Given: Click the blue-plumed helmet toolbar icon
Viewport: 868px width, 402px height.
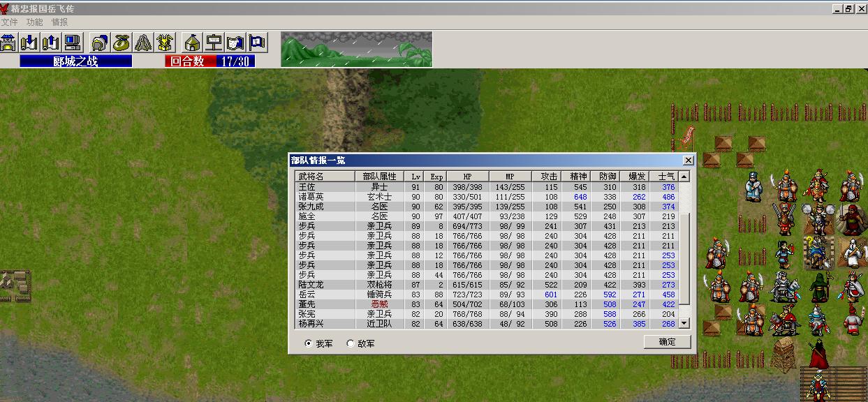Looking at the screenshot, I should pos(100,43).
